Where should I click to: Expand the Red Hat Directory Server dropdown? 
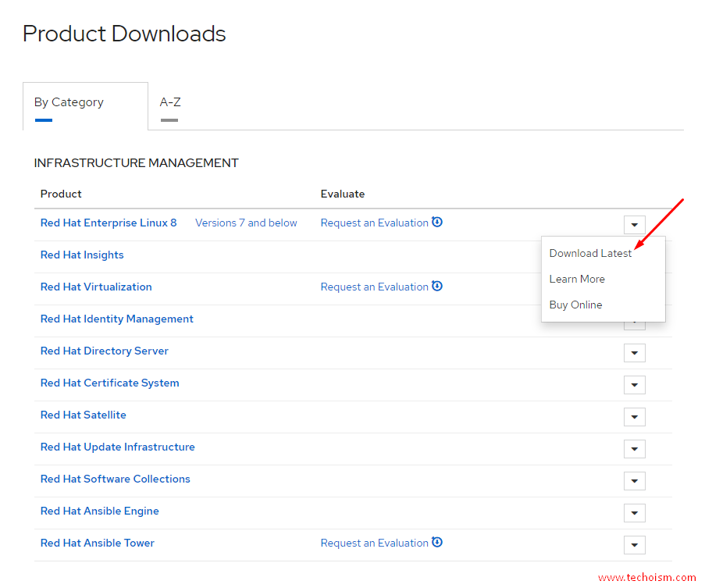[635, 353]
